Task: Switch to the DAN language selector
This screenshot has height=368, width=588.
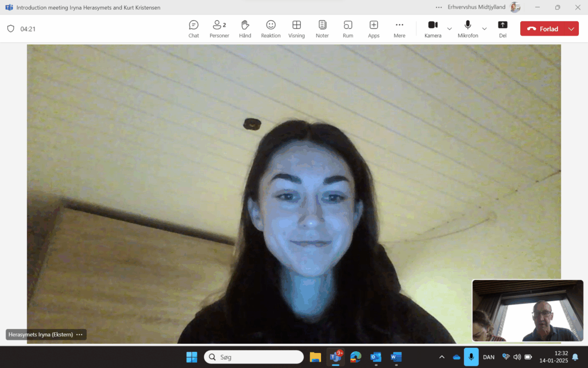Action: (x=489, y=356)
